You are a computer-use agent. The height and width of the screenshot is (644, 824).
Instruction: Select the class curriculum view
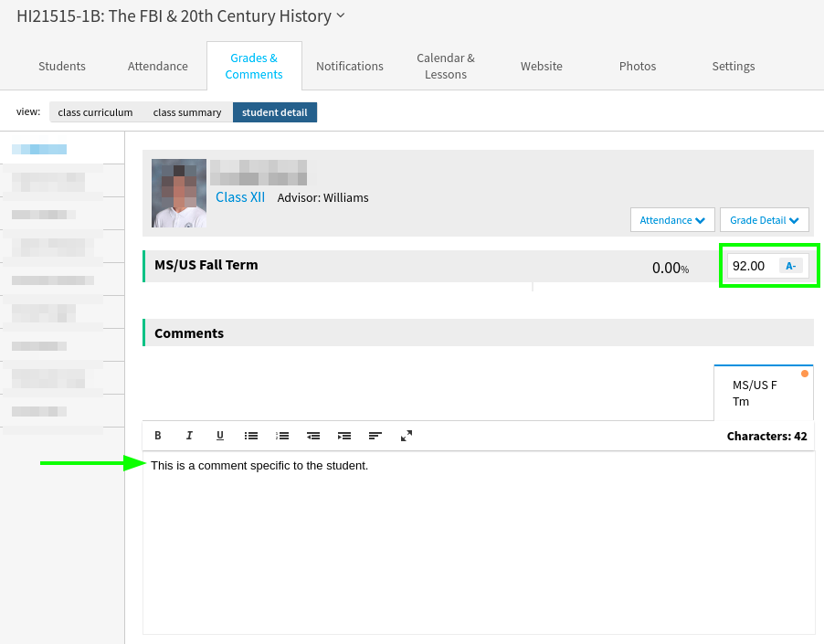[95, 112]
